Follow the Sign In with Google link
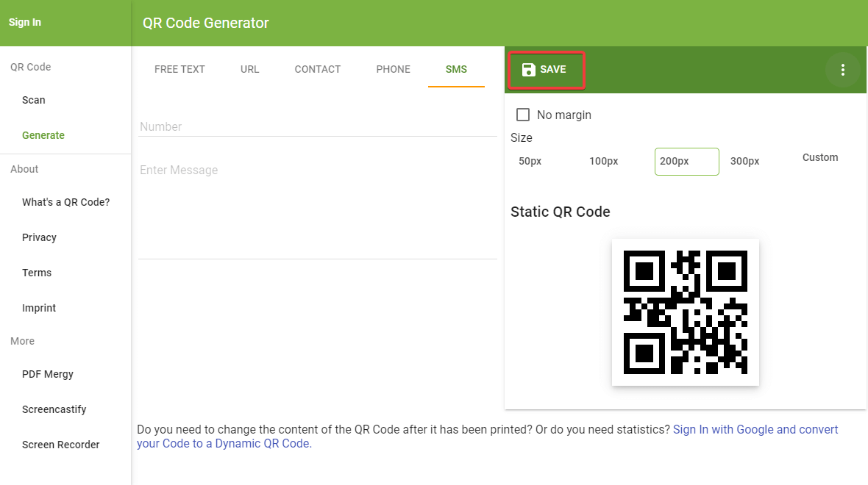Screen dimensions: 868x485 pyautogui.click(x=755, y=429)
